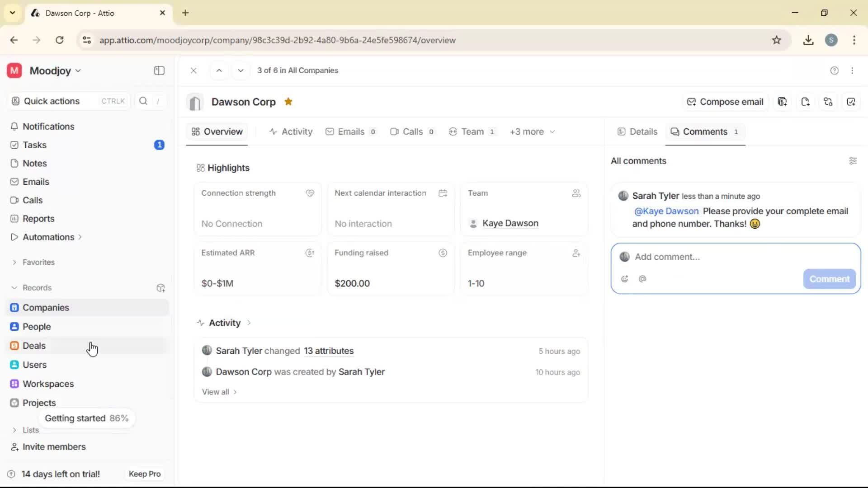
Task: Click the Getting started 86% progress indicator
Action: click(x=87, y=418)
